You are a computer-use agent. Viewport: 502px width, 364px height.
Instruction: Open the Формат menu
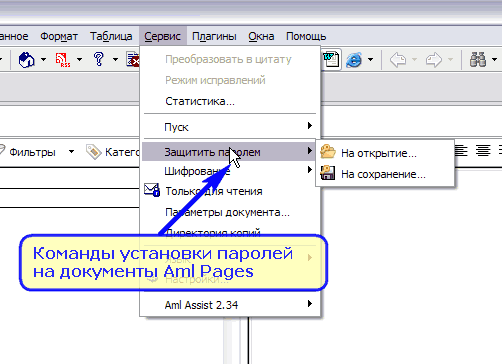[x=59, y=36]
